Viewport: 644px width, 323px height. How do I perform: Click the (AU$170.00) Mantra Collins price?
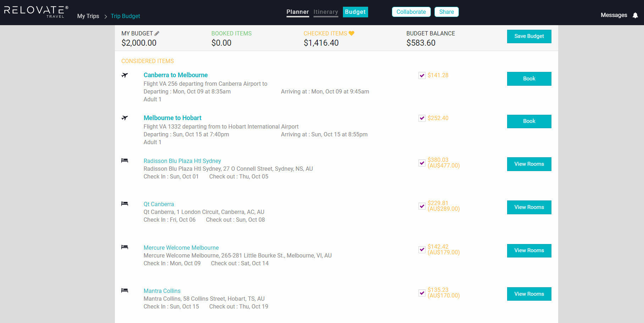[x=444, y=296]
